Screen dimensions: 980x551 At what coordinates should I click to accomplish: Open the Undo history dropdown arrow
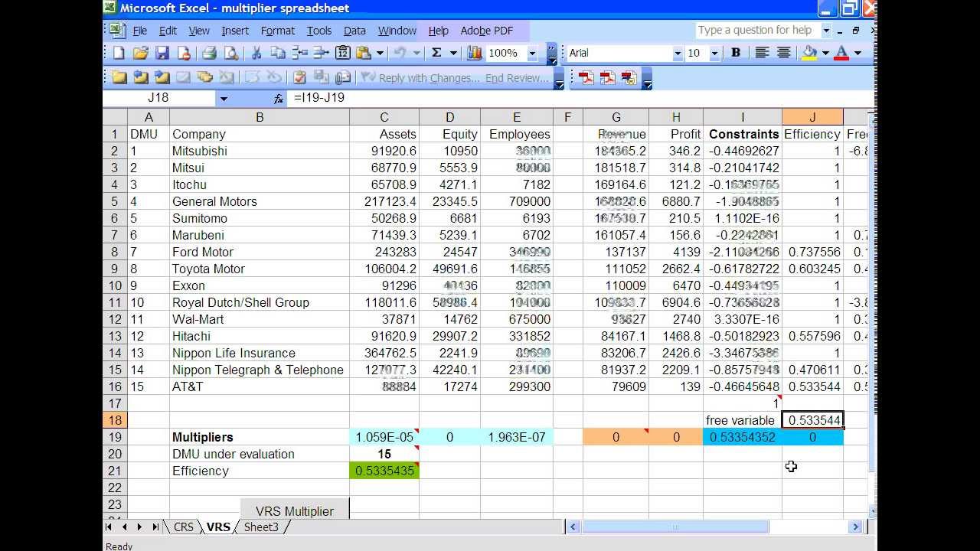point(416,53)
